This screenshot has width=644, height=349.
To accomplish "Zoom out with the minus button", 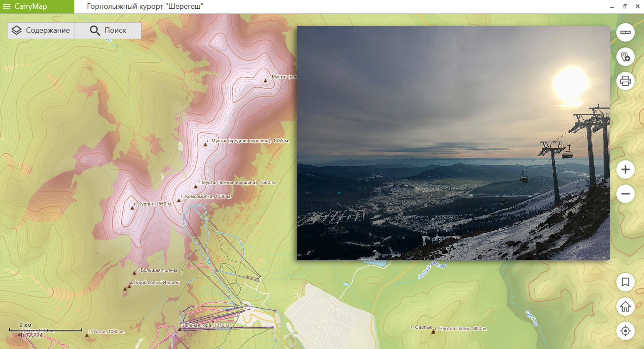I will 625,194.
